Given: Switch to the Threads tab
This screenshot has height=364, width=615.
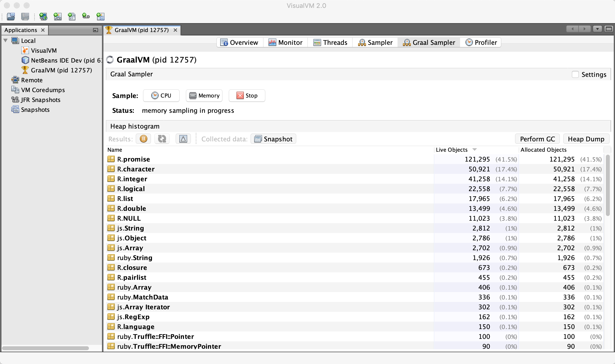Looking at the screenshot, I should pos(330,42).
